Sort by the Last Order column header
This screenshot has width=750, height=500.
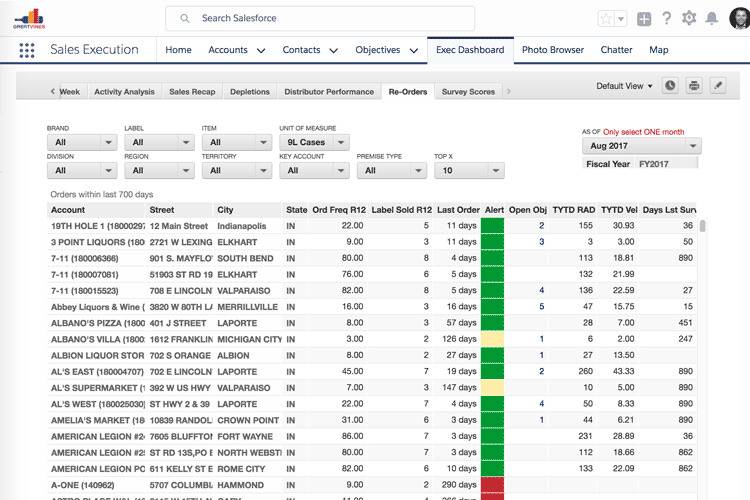point(458,210)
